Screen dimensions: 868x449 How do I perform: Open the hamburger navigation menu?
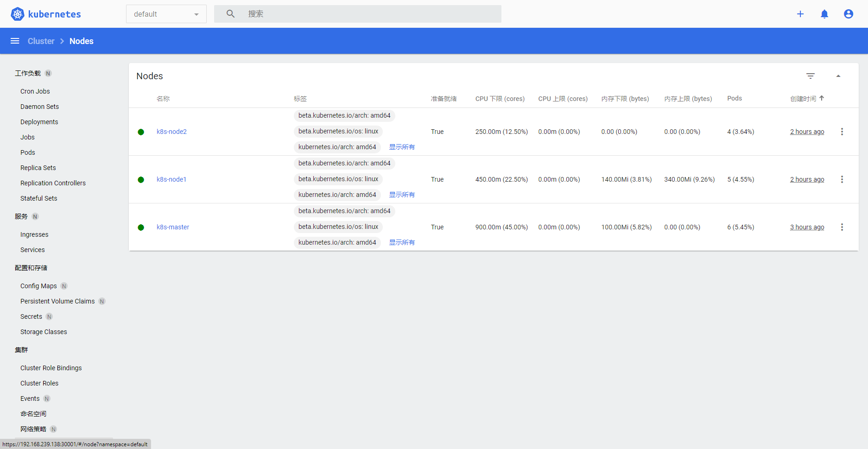click(15, 41)
